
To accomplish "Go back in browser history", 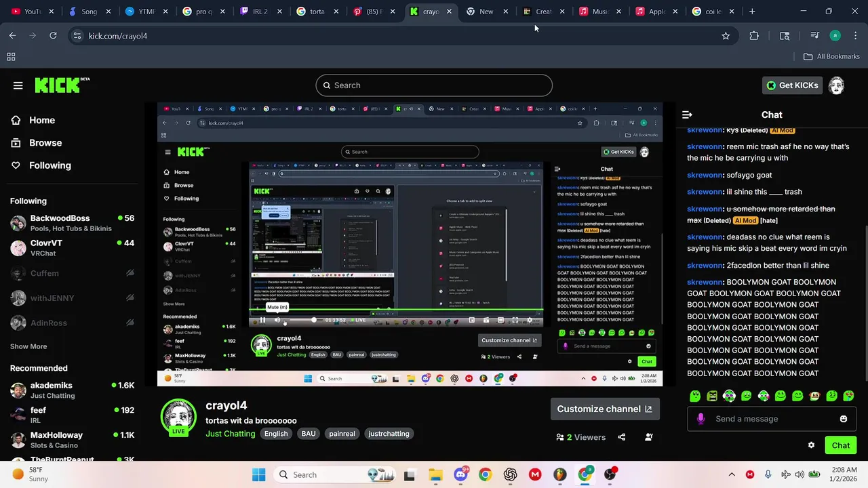I will pyautogui.click(x=12, y=36).
